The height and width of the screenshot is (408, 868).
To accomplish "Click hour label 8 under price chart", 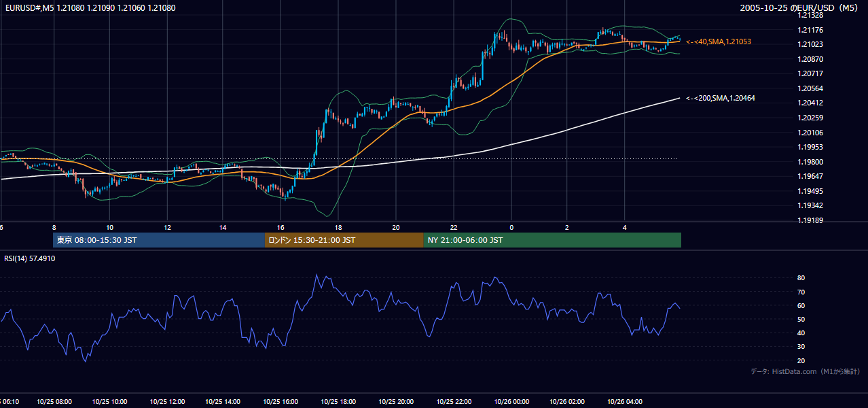I will (x=53, y=227).
